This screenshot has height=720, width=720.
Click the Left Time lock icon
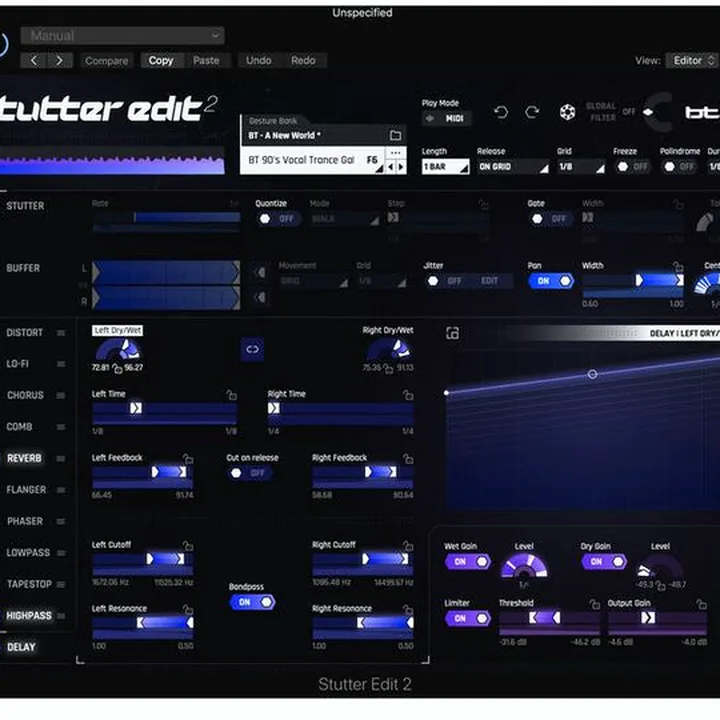tap(231, 394)
